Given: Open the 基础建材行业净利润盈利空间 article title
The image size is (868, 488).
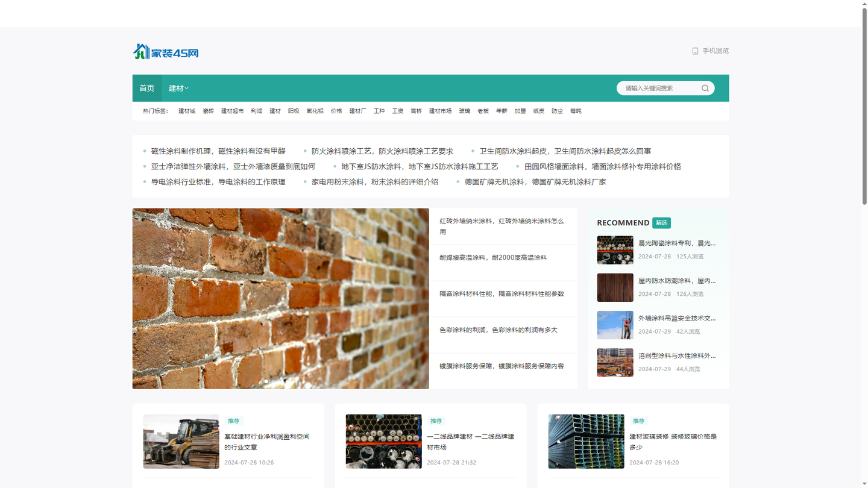Looking at the screenshot, I should coord(267,442).
